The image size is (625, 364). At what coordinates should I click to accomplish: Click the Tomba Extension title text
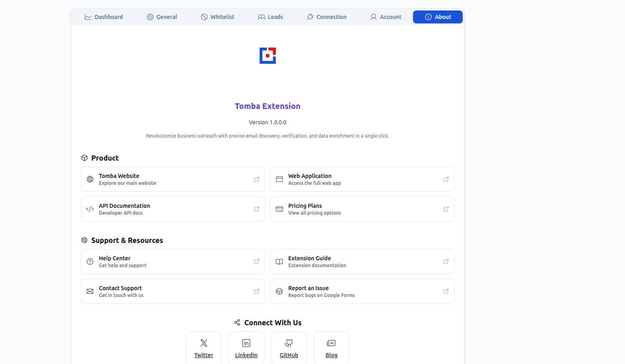268,106
